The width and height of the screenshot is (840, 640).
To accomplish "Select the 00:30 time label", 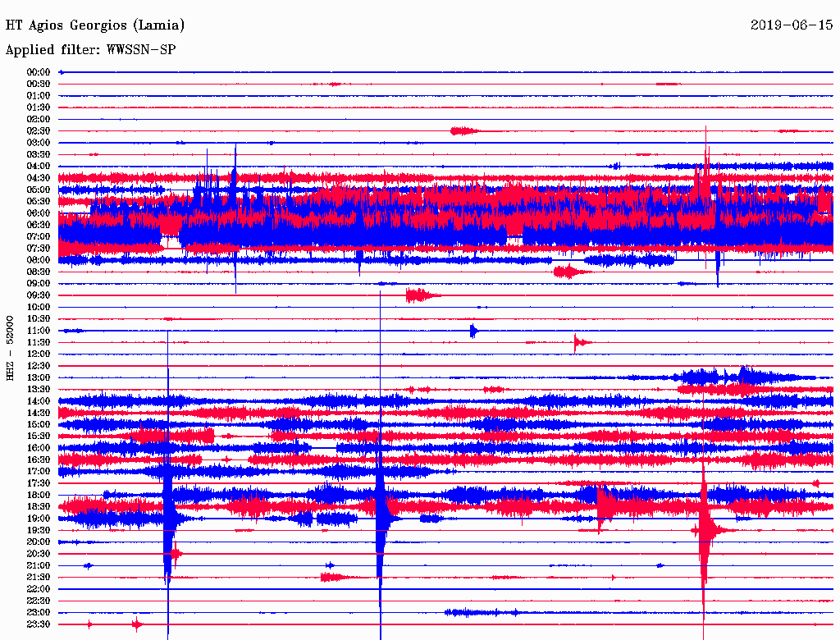I will click(39, 85).
